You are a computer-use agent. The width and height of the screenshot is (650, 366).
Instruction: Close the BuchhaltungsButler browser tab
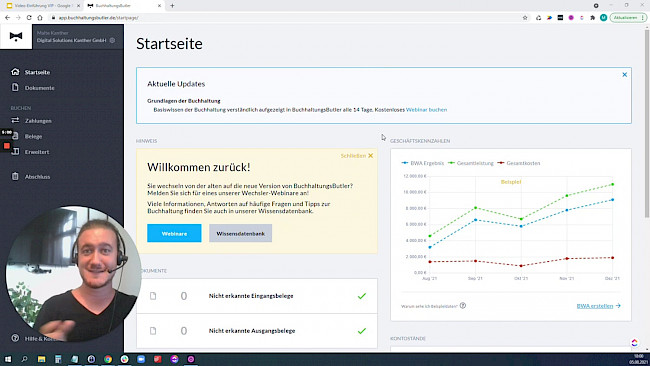[x=160, y=6]
